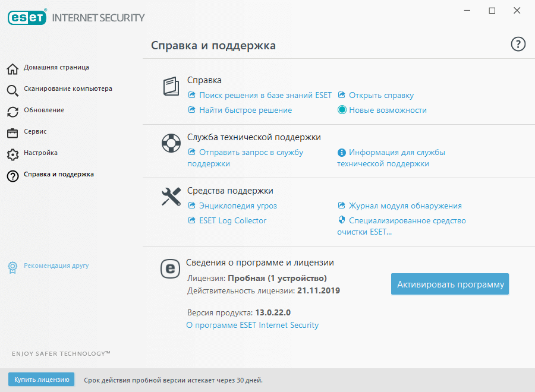Screen dimensions: 535x392
Task: Close the ESET window
Action: [x=517, y=11]
